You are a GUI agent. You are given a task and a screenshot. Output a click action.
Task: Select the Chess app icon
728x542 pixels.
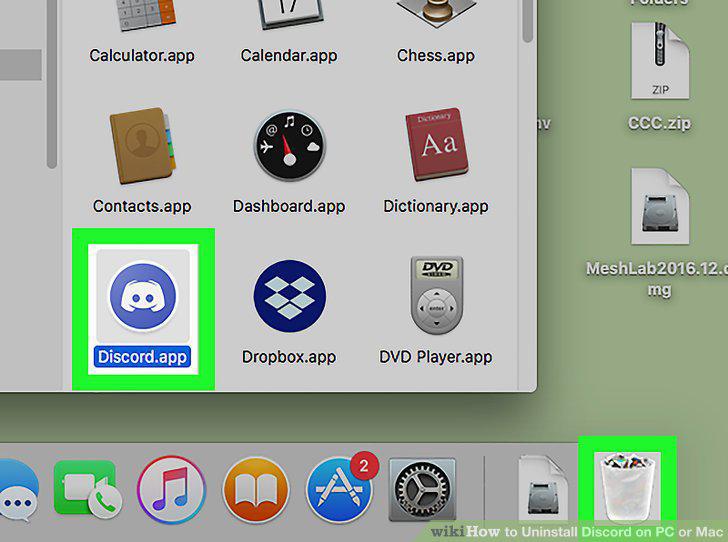(436, 14)
